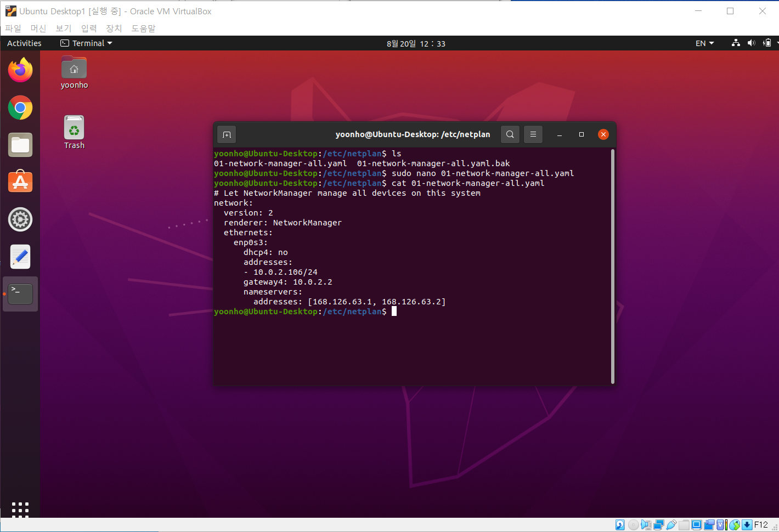Viewport: 779px width, 532px height.
Task: Open the VirtualBox 머신 menu
Action: coord(38,28)
